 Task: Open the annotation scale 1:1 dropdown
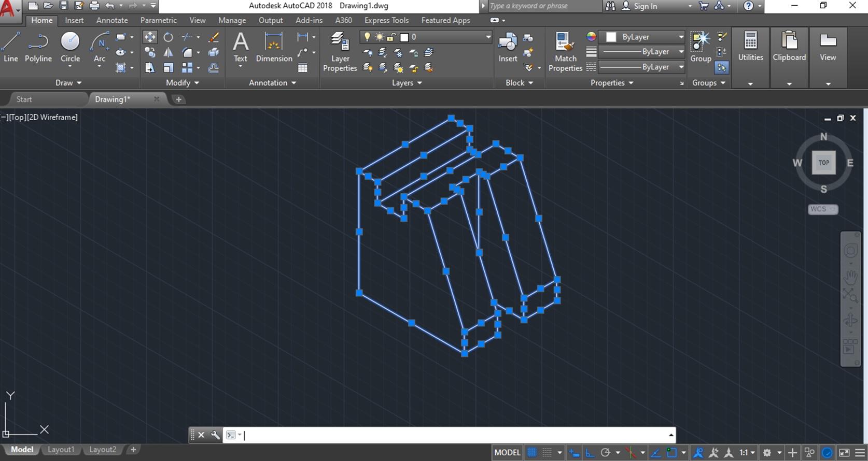pyautogui.click(x=747, y=452)
